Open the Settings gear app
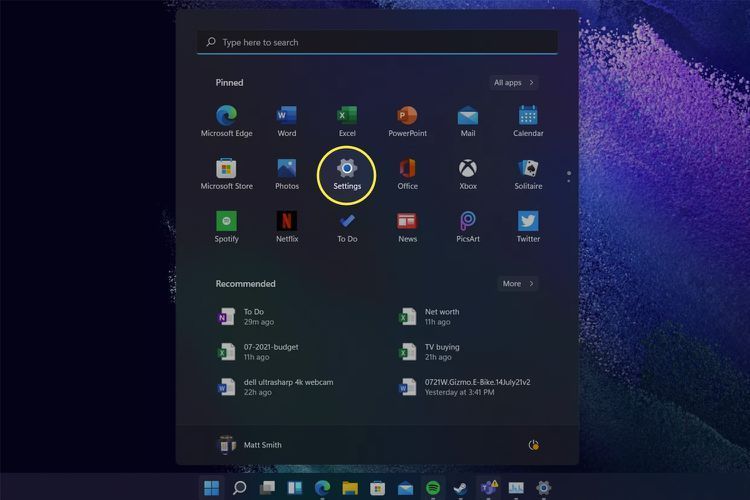Viewport: 750px width, 500px height. click(x=347, y=169)
